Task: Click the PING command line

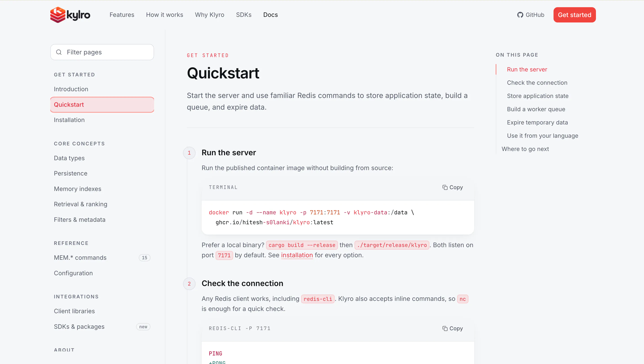Action: point(216,353)
